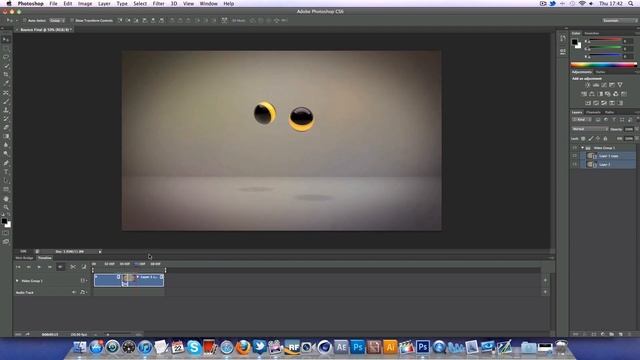Toggle lock all padlock icon
The height and width of the screenshot is (360, 640).
pos(605,139)
